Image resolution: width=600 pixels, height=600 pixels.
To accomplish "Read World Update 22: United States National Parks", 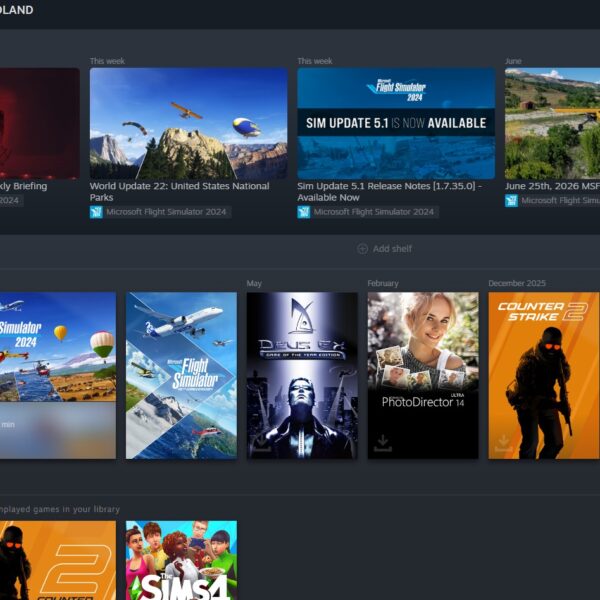I will (179, 192).
